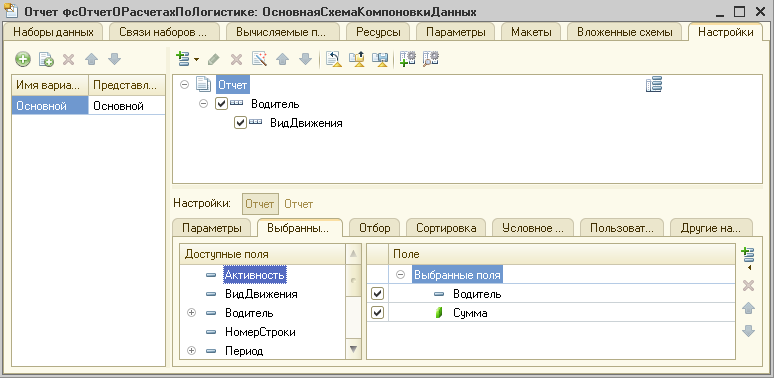Click the available fields scrollbar up arrow
774x378 pixels.
click(x=353, y=254)
